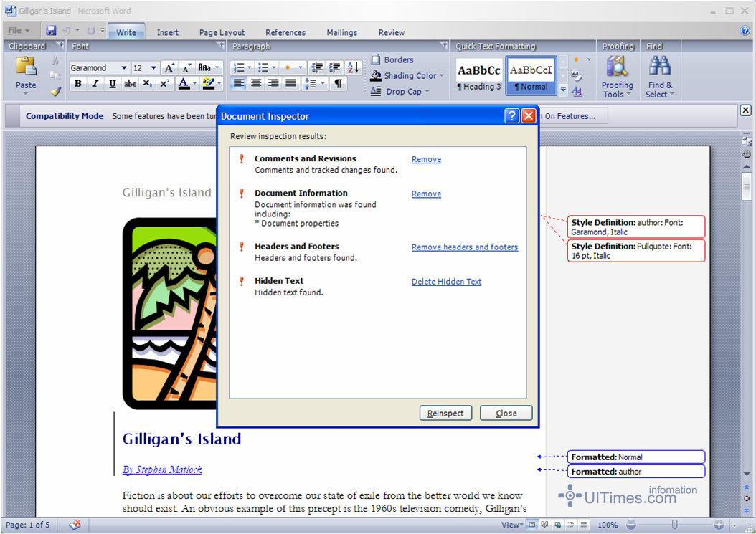
Task: Click Delete Hidden Text link
Action: 446,282
